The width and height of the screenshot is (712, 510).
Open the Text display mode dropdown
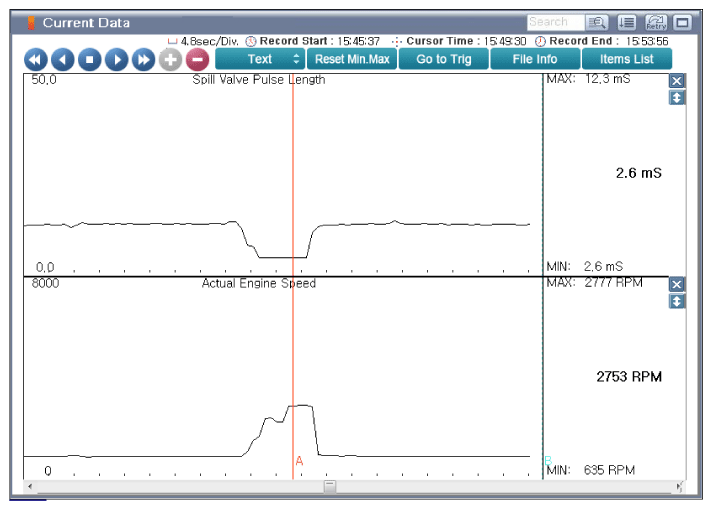pos(260,59)
